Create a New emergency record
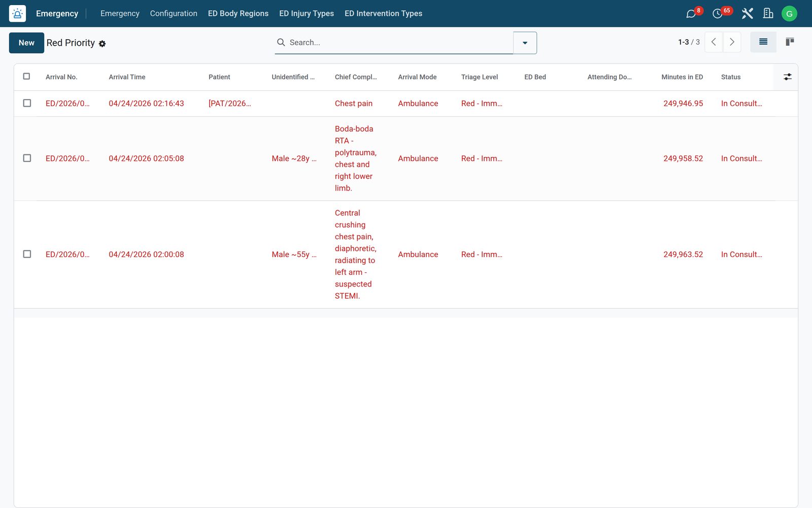 26,43
